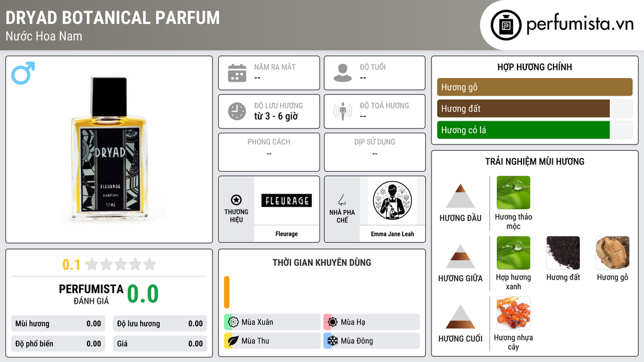Viewport: 644px width, 362px height.
Task: Click the yellow 0.1 user rating
Action: point(71,265)
